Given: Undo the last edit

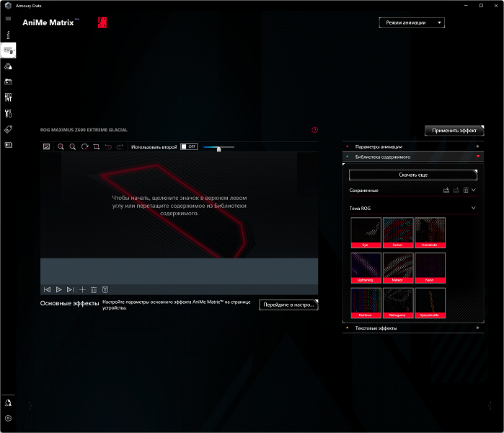Looking at the screenshot, I should pyautogui.click(x=108, y=146).
